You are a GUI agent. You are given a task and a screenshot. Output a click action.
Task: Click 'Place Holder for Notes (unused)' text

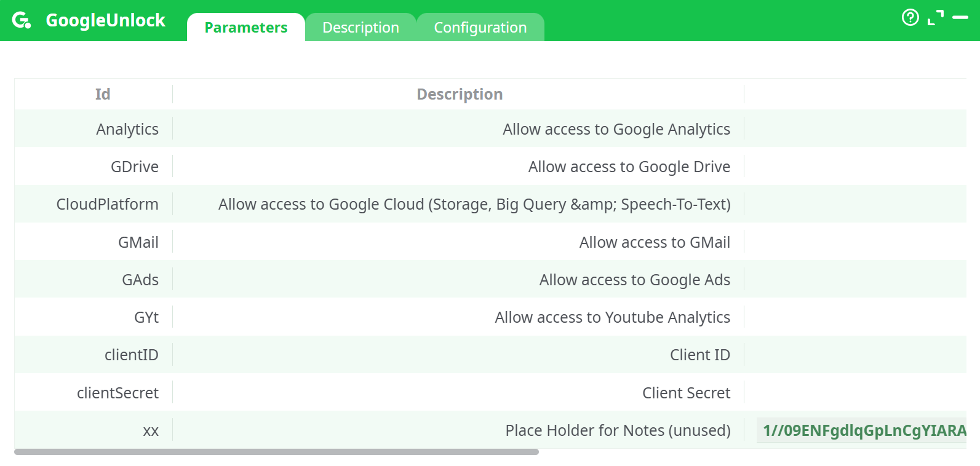coord(618,430)
